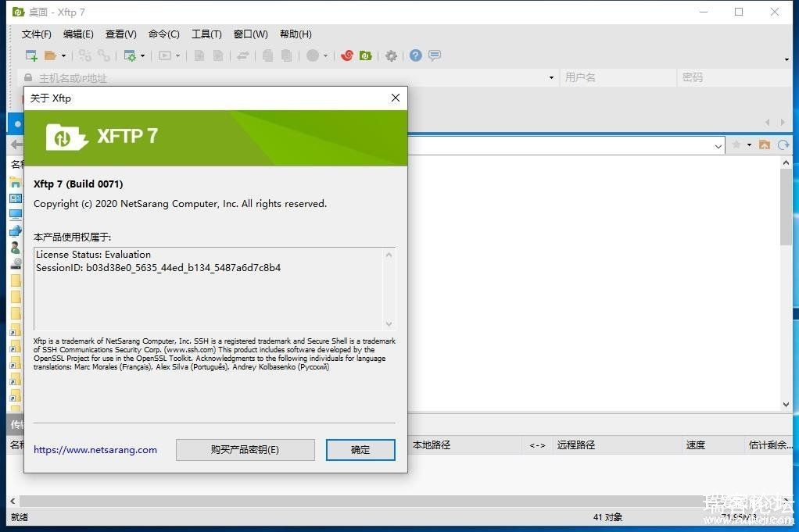Click 购买产品密钥(E) button
Image resolution: width=799 pixels, height=532 pixels.
point(245,450)
